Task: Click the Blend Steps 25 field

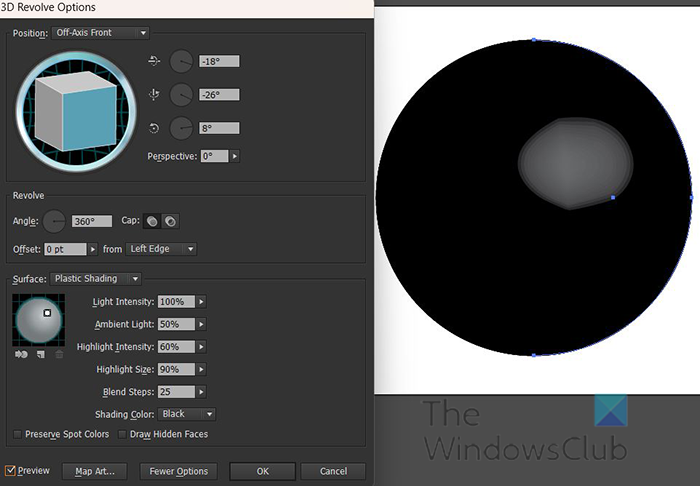Action: coord(176,392)
